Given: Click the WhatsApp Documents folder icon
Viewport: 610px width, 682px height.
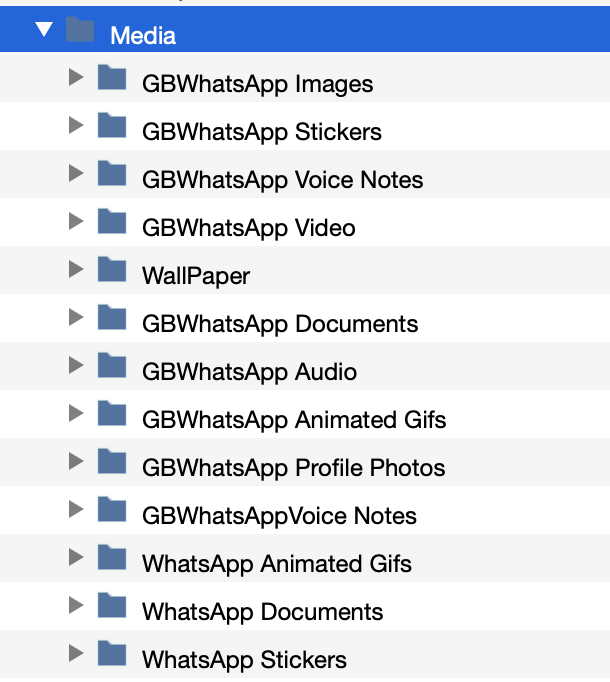Looking at the screenshot, I should tap(112, 605).
